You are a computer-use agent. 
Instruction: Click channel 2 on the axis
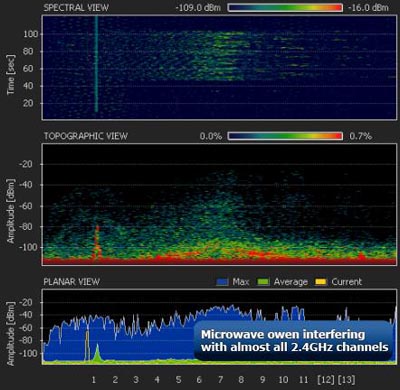(x=115, y=380)
